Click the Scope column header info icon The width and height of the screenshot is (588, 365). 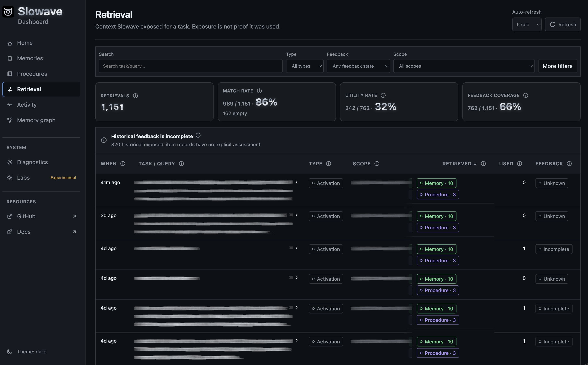coord(377,163)
